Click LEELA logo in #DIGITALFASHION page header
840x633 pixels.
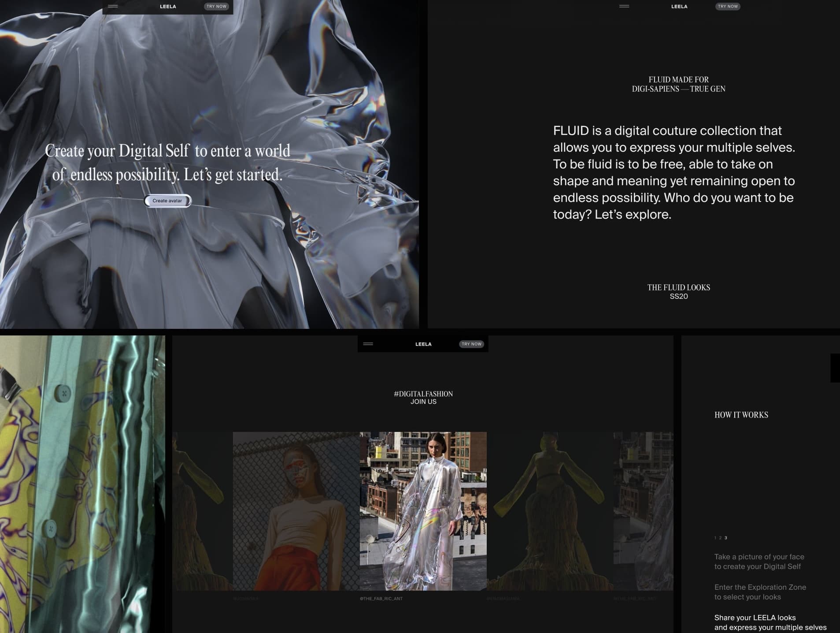423,344
